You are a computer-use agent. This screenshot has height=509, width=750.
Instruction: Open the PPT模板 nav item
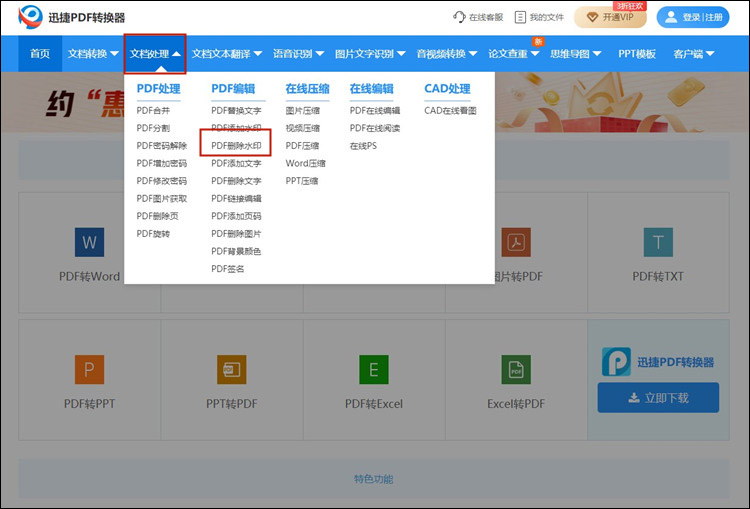(637, 54)
